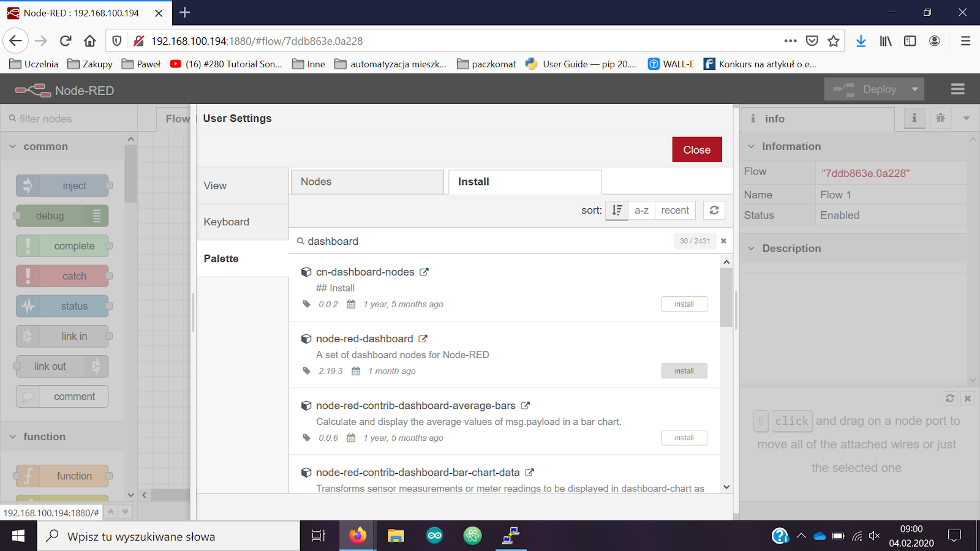Open the Node-RED main hamburger menu

pyautogui.click(x=958, y=89)
